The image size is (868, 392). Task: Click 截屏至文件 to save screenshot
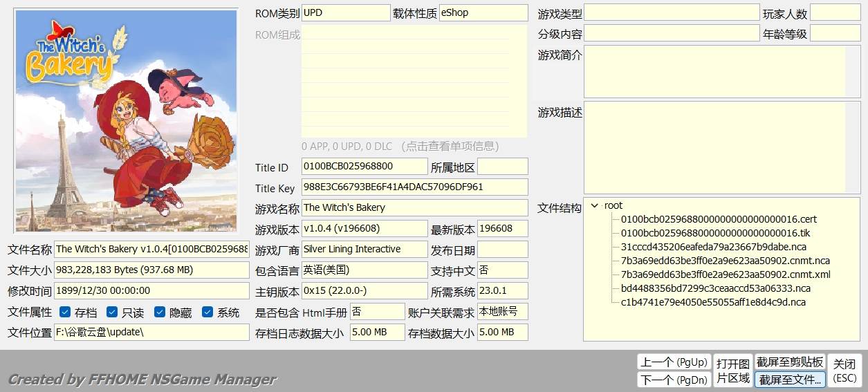click(x=790, y=380)
